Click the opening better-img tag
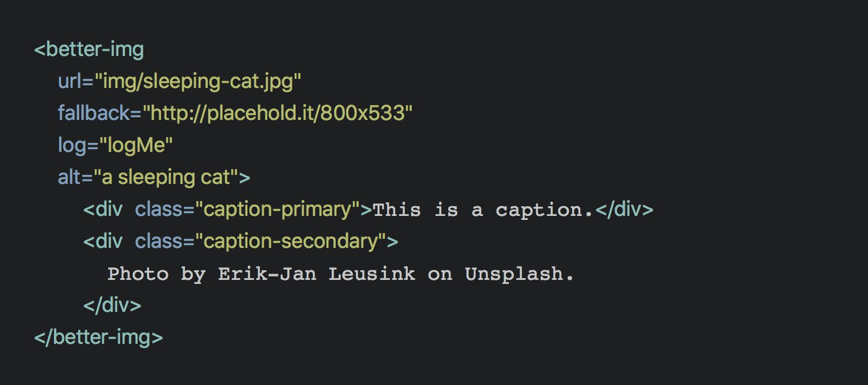Viewport: 868px width, 385px height. 89,50
